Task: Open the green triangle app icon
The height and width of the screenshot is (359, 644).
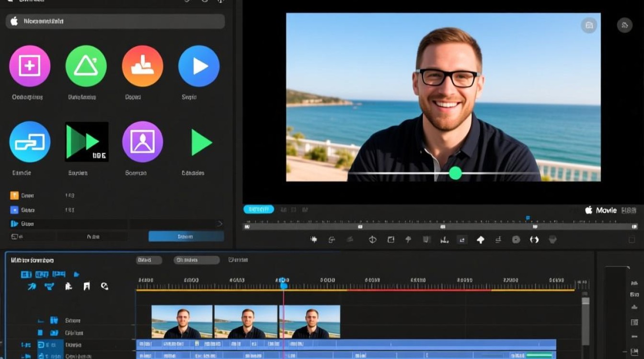Action: [x=86, y=66]
